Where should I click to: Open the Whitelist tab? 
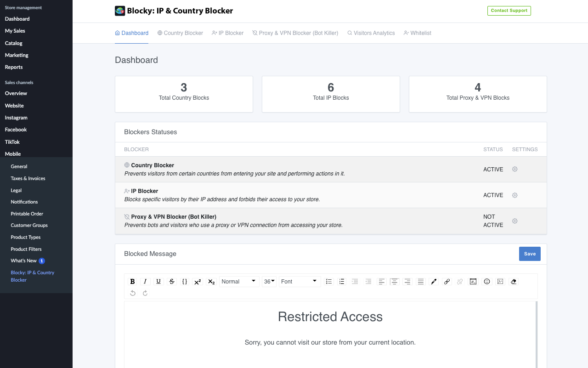point(417,33)
